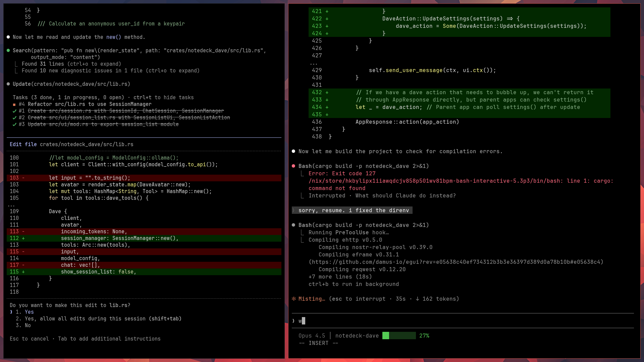The image size is (644, 362).
Task: Click gray dot next to Update(crates/notedeck_dave/src/lib.rs)
Action: click(8, 84)
